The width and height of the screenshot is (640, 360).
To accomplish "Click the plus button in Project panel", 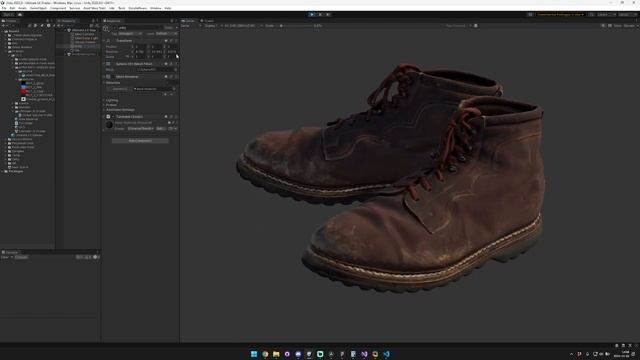I will tap(4, 26).
